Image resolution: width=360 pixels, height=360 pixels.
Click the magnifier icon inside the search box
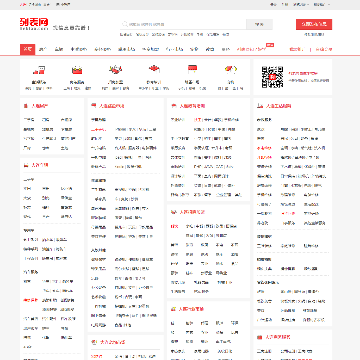(x=125, y=24)
